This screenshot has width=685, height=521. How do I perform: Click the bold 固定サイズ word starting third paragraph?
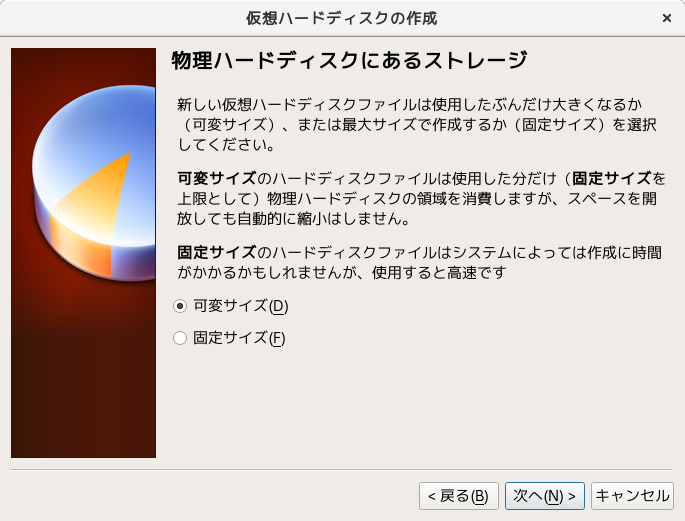pyautogui.click(x=217, y=252)
